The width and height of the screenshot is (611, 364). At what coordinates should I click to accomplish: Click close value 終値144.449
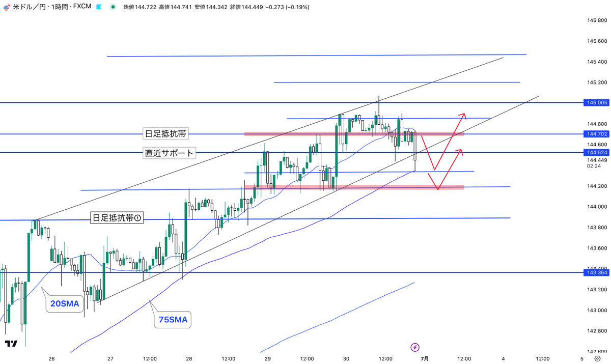pos(246,7)
